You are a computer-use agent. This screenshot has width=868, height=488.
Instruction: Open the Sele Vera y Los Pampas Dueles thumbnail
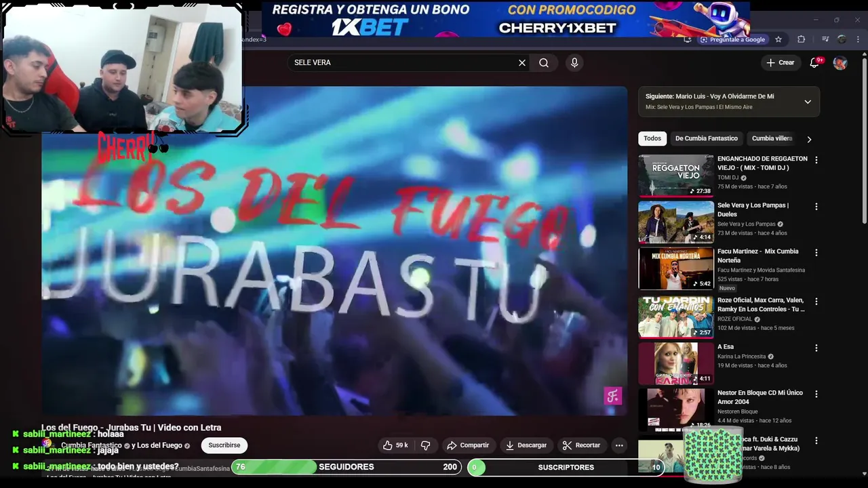676,222
